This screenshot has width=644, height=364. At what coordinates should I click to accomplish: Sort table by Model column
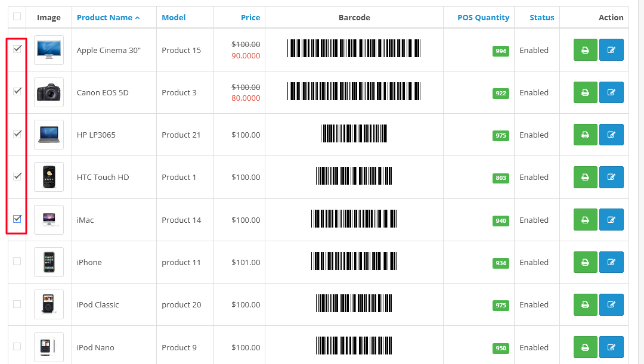pyautogui.click(x=174, y=18)
